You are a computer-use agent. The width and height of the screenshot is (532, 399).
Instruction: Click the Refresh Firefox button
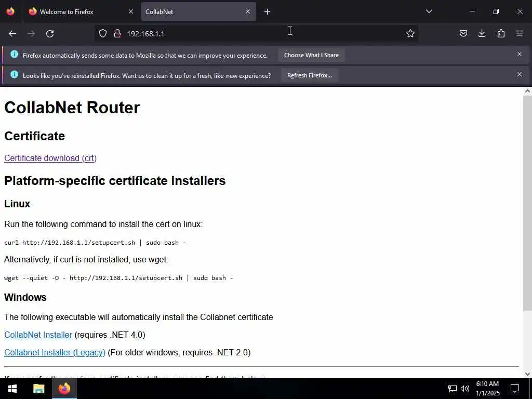click(310, 75)
